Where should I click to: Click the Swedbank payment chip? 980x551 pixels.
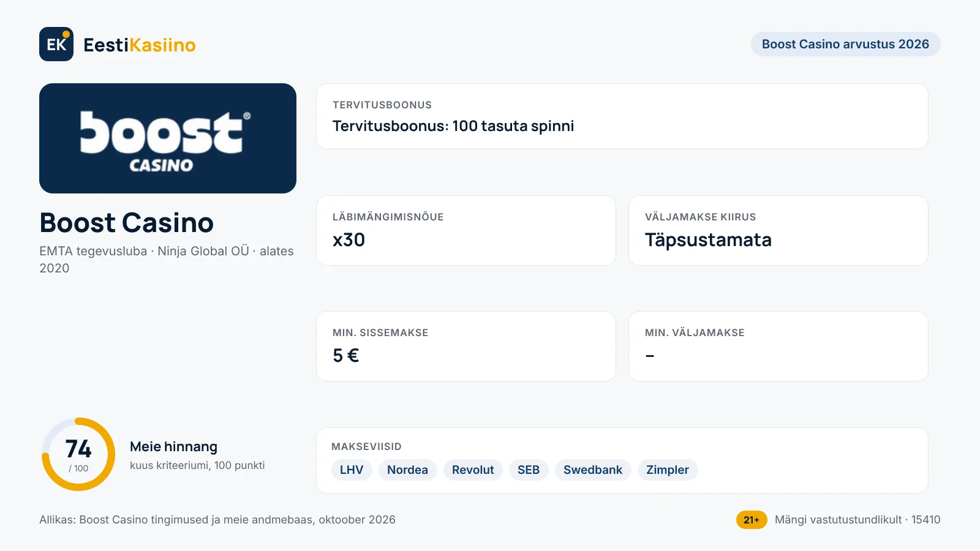click(x=593, y=470)
